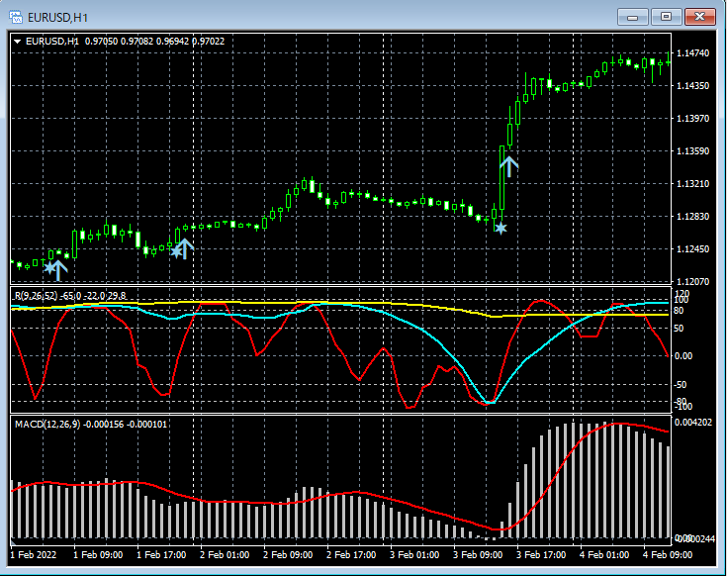Viewport: 728px width, 576px height.
Task: Click the 3 Feb 09:00 time label
Action: coord(479,555)
